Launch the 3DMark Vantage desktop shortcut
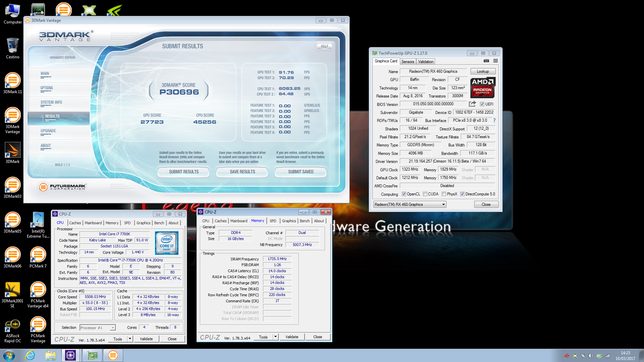 (12, 120)
